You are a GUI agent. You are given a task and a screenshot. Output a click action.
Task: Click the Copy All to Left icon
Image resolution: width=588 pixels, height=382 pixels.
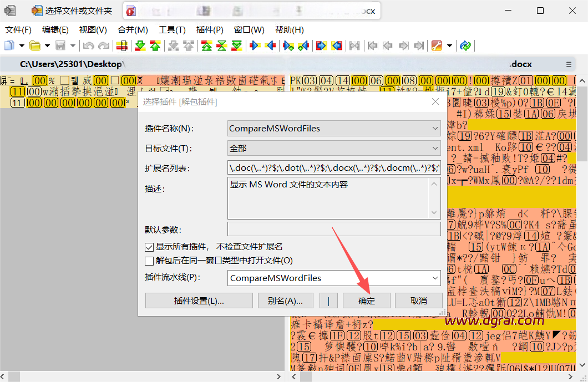(337, 45)
